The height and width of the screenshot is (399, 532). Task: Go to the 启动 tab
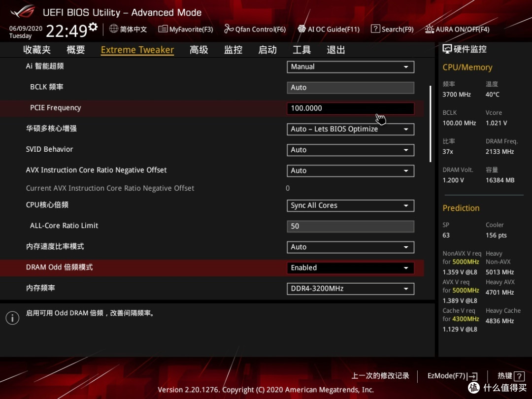pos(267,50)
